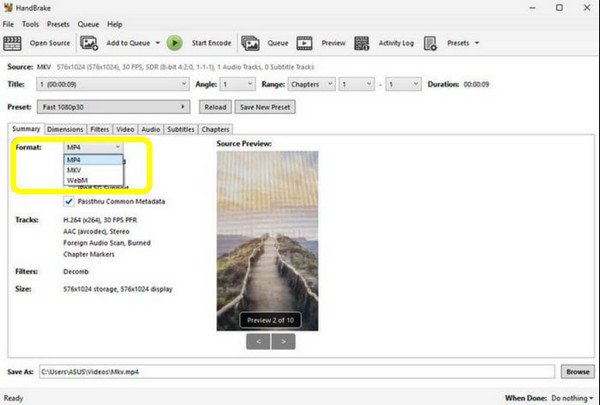
Task: Open the Title dropdown
Action: pos(113,84)
